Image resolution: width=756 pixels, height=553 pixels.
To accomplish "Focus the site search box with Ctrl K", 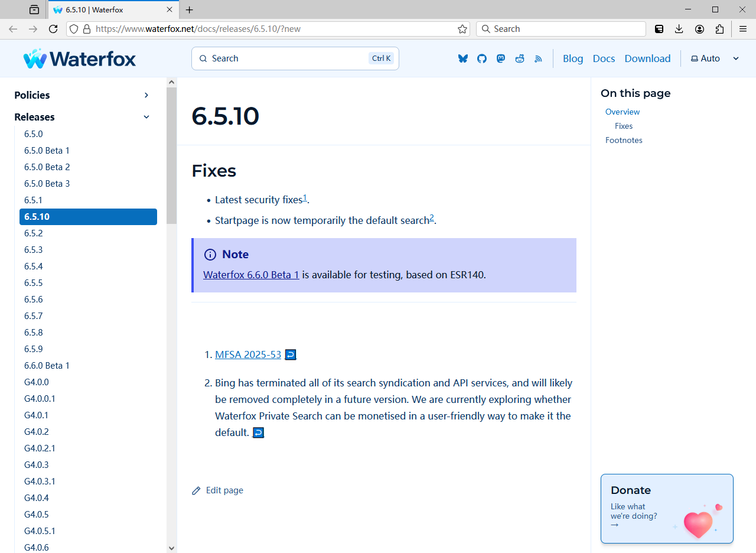I will 295,58.
